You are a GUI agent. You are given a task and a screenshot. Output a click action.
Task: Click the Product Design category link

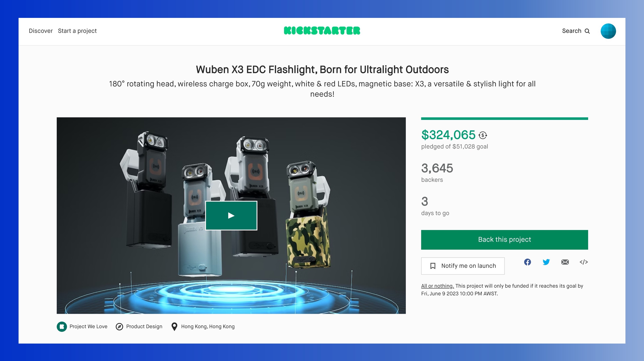144,327
